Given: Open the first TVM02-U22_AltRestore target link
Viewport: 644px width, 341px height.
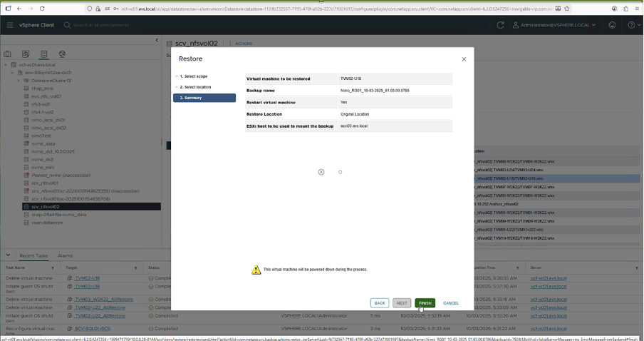Looking at the screenshot, I should click(x=100, y=307).
